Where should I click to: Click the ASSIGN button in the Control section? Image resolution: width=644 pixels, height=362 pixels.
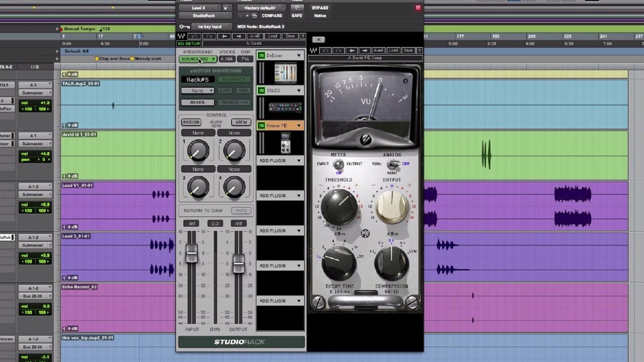coord(191,122)
